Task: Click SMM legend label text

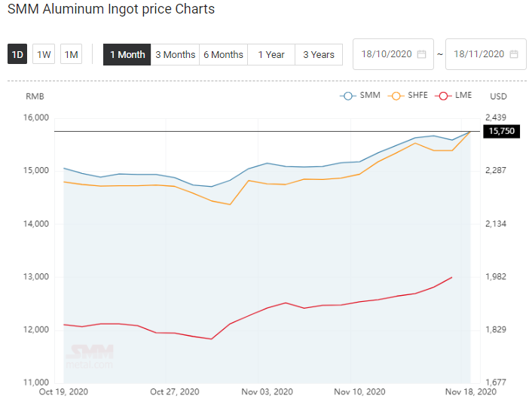Action: pos(370,96)
